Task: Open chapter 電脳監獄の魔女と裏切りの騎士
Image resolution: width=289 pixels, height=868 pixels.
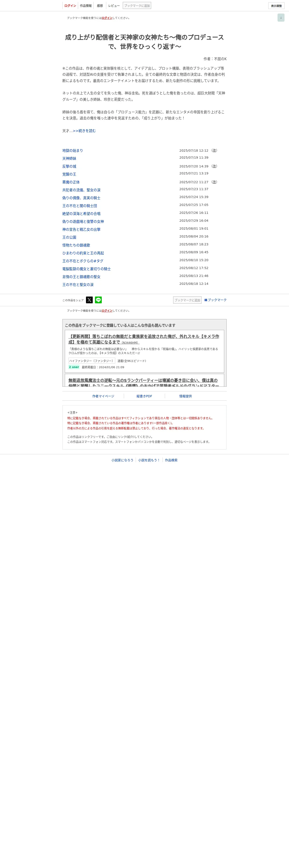Action: pos(86,269)
